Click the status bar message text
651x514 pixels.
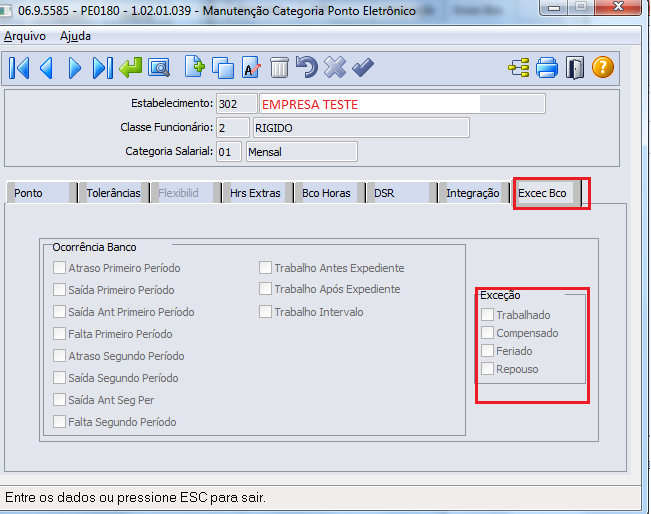tap(135, 497)
